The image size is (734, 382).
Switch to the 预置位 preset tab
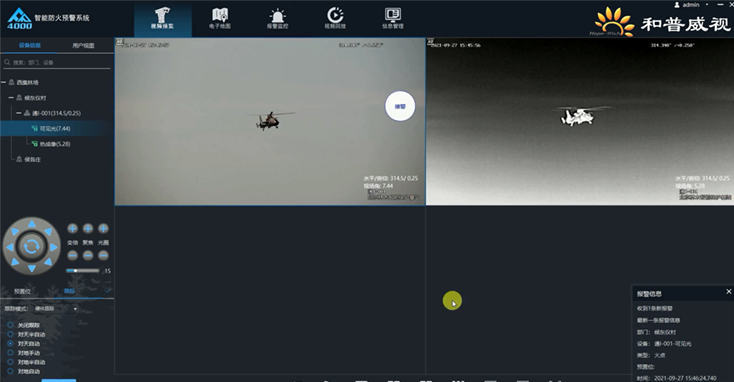[x=22, y=291]
